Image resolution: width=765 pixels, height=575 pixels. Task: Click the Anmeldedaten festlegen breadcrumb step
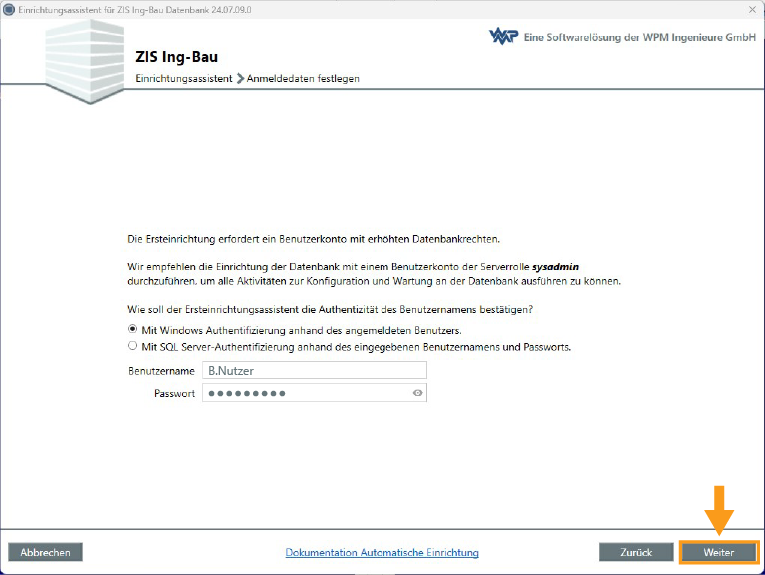(x=303, y=78)
